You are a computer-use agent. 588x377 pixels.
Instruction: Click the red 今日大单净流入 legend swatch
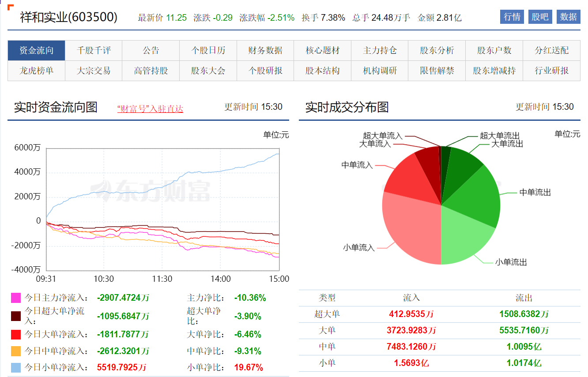(x=16, y=335)
